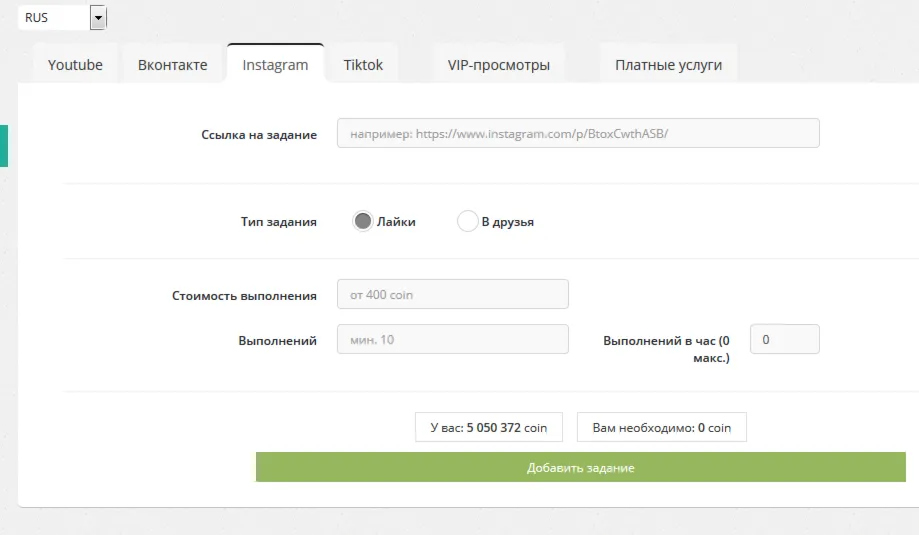Focus the Ссылка на задание URL field
This screenshot has width=919, height=535.
point(578,134)
